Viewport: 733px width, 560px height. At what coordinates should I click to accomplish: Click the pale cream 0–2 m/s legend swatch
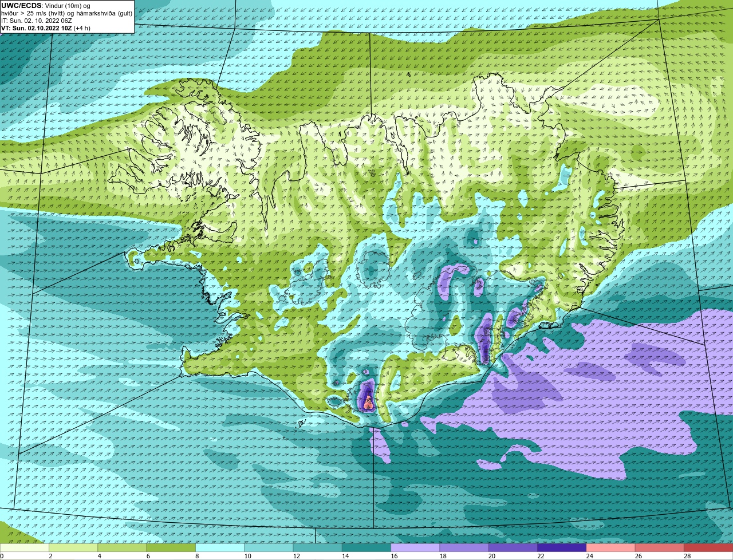pos(25,547)
